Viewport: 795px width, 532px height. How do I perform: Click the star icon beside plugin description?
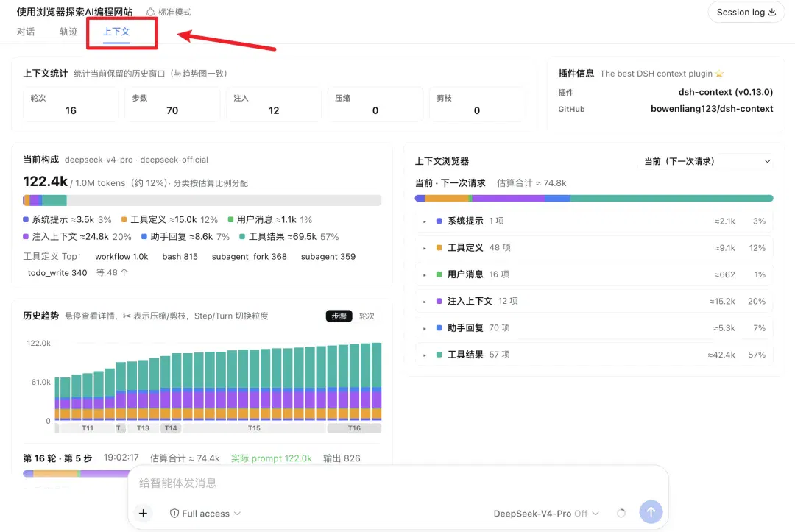(719, 74)
